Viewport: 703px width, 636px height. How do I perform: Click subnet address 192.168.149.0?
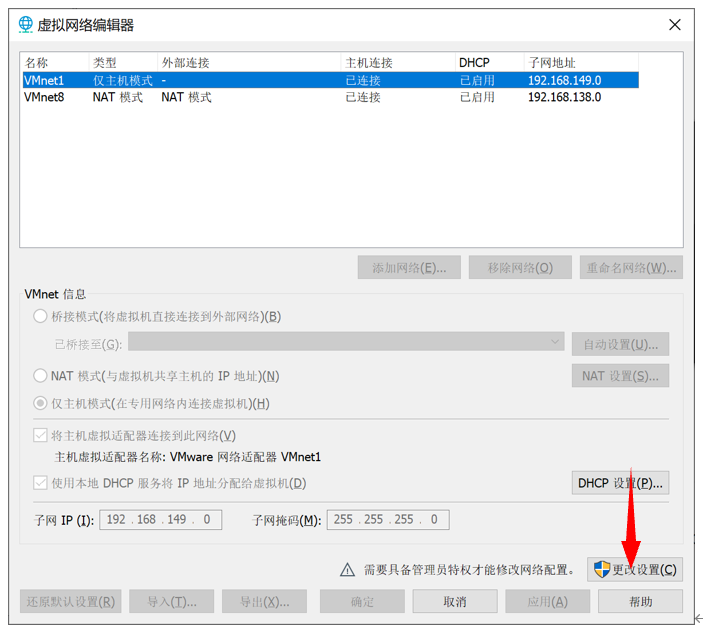(564, 81)
